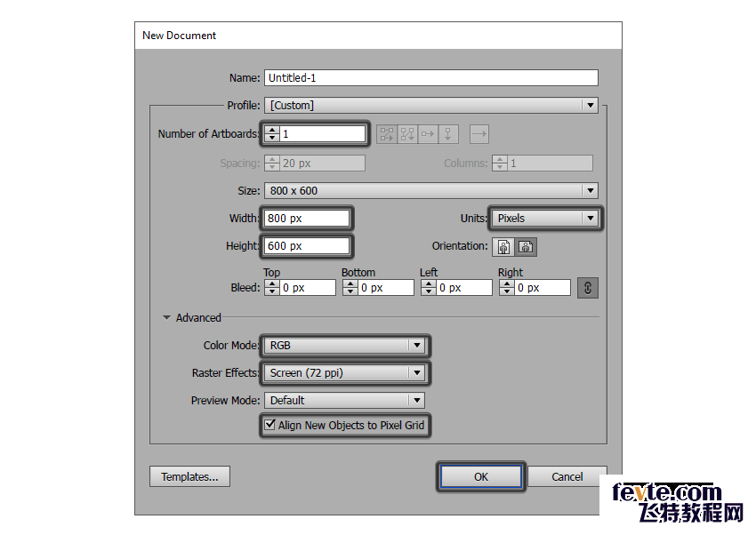Choose the Arrange by Column artboard icon
This screenshot has height=535, width=756.
point(448,134)
